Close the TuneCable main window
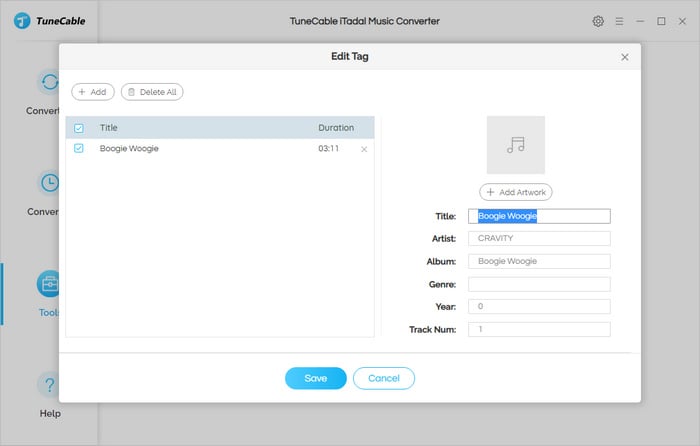The height and width of the screenshot is (446, 700). point(682,21)
